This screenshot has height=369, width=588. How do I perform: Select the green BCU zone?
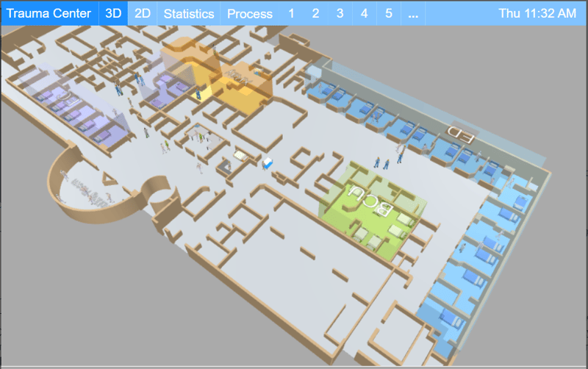[x=371, y=210]
